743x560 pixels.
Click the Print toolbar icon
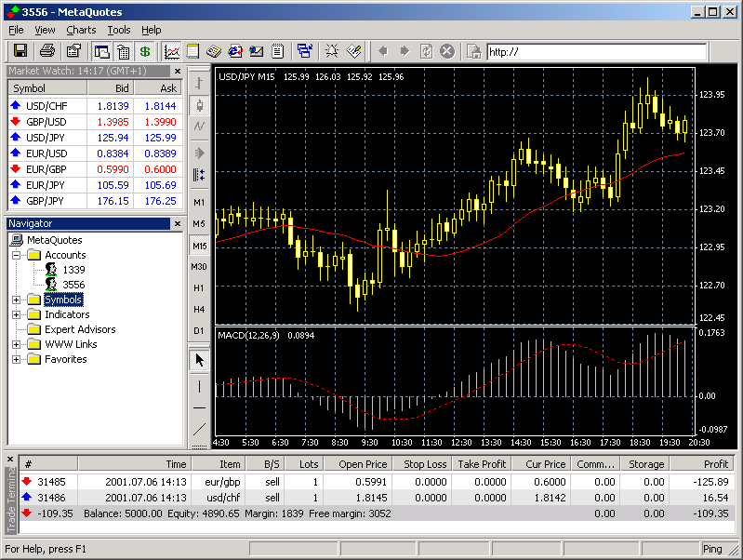pyautogui.click(x=47, y=51)
